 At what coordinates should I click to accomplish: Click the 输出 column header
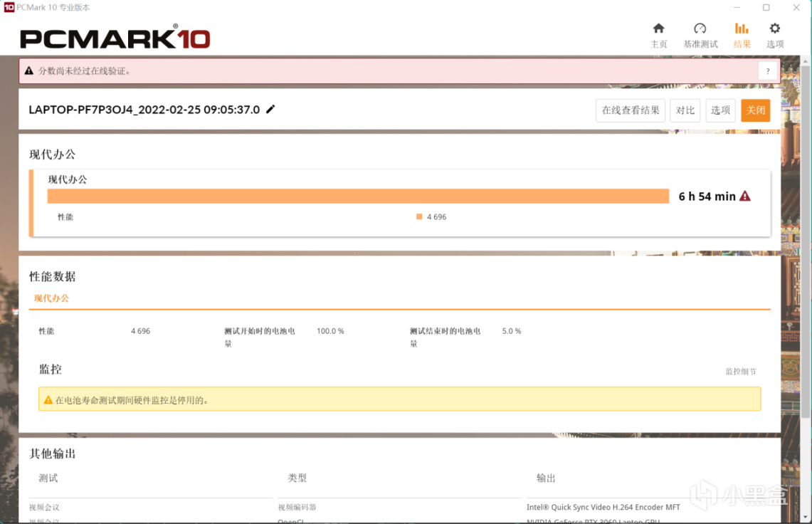coord(546,478)
